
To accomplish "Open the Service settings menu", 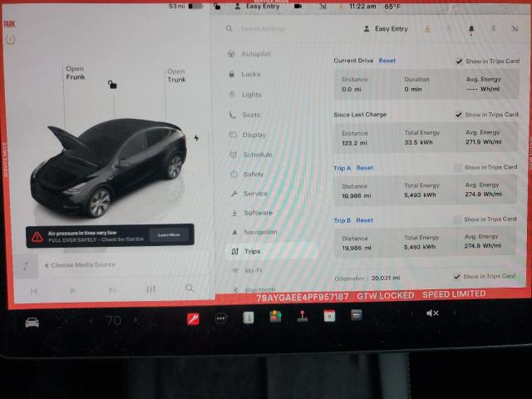I will click(x=249, y=194).
